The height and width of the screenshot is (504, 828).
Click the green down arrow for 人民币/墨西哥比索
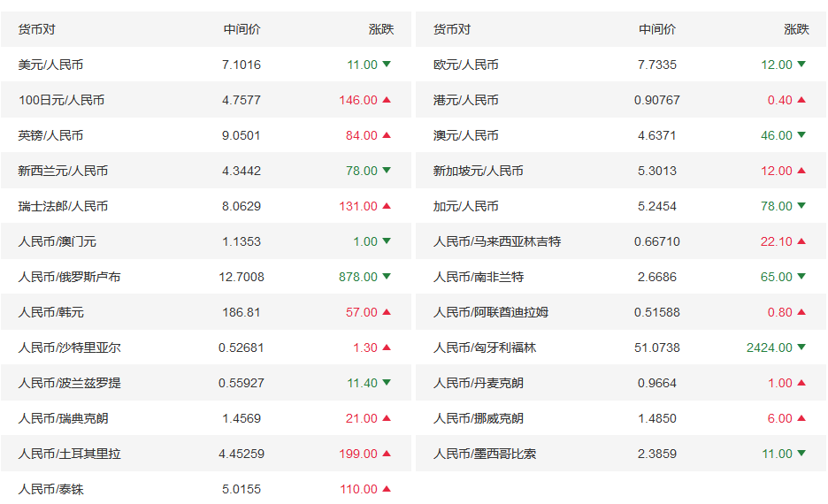[x=801, y=454]
